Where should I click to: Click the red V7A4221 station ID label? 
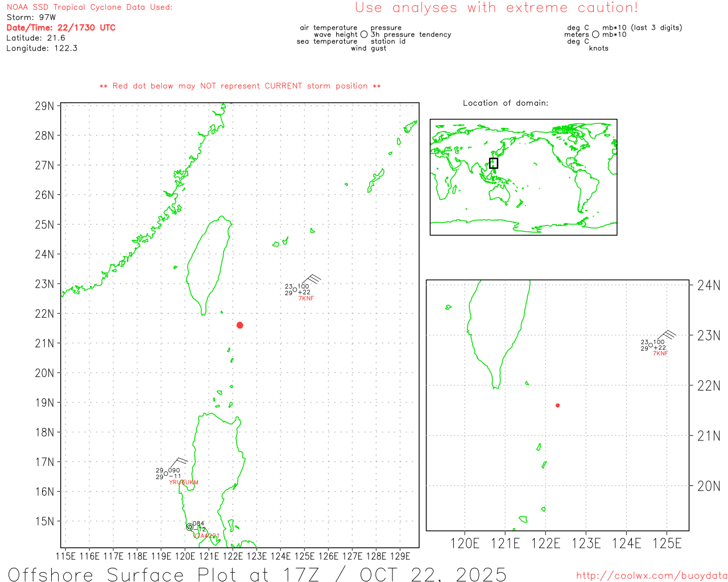206,535
